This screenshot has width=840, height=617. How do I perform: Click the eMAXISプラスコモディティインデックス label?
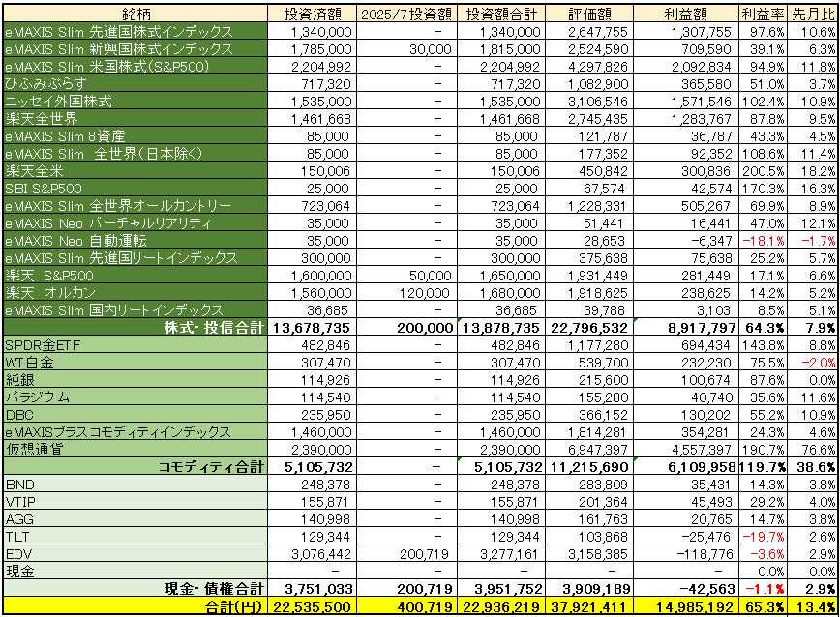coord(135,432)
